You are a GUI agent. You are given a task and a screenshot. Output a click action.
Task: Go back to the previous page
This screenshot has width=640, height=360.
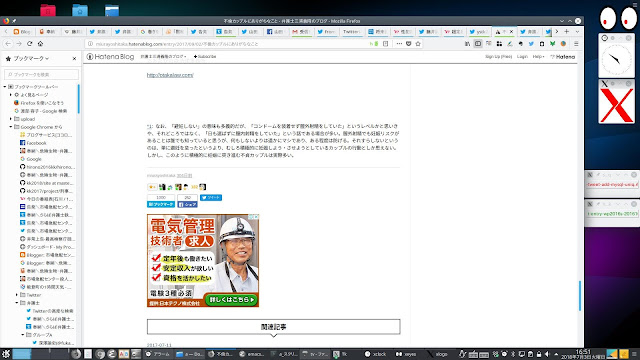[x=8, y=44]
